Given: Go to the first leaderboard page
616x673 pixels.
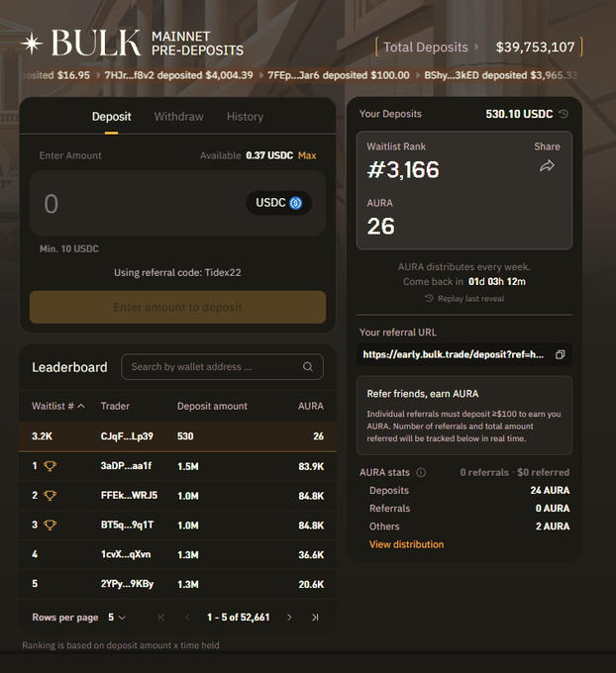Looking at the screenshot, I should point(161,618).
